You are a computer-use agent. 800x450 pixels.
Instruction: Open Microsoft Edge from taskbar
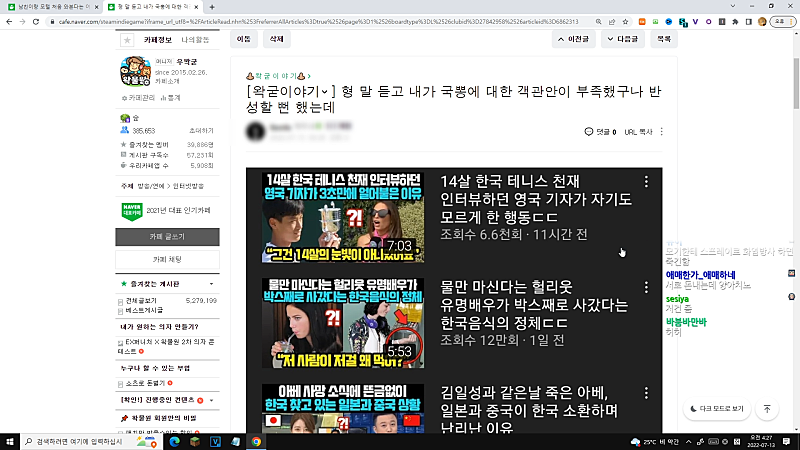tap(174, 442)
